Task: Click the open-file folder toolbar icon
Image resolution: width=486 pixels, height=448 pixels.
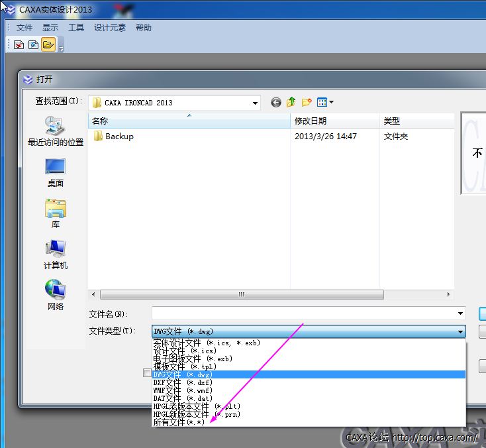Action: (48, 44)
